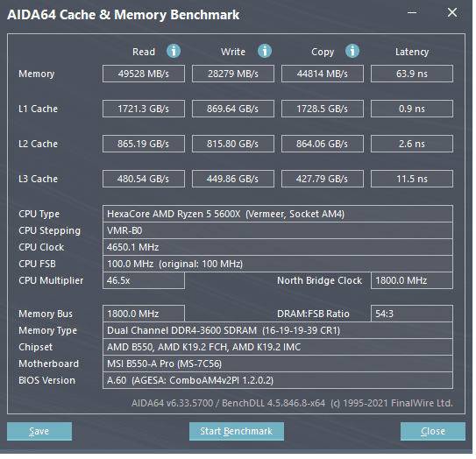Click the CPU Type field showing Ryzen 5 5600X
476x459 pixels.
point(278,214)
